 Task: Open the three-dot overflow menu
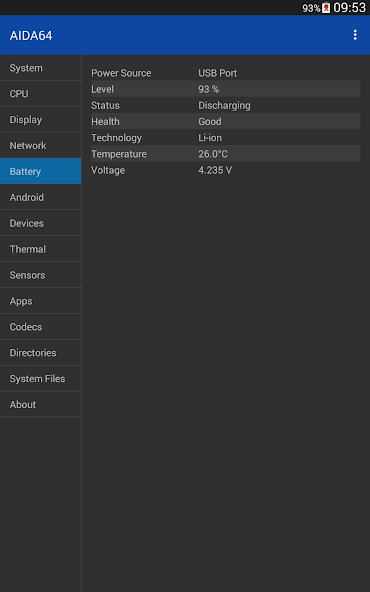355,35
